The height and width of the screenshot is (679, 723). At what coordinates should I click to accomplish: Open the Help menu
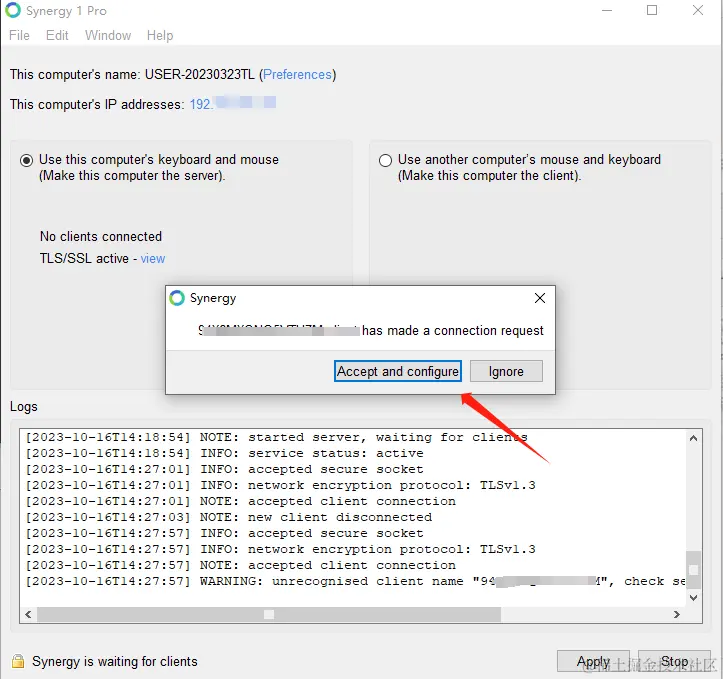pos(160,35)
